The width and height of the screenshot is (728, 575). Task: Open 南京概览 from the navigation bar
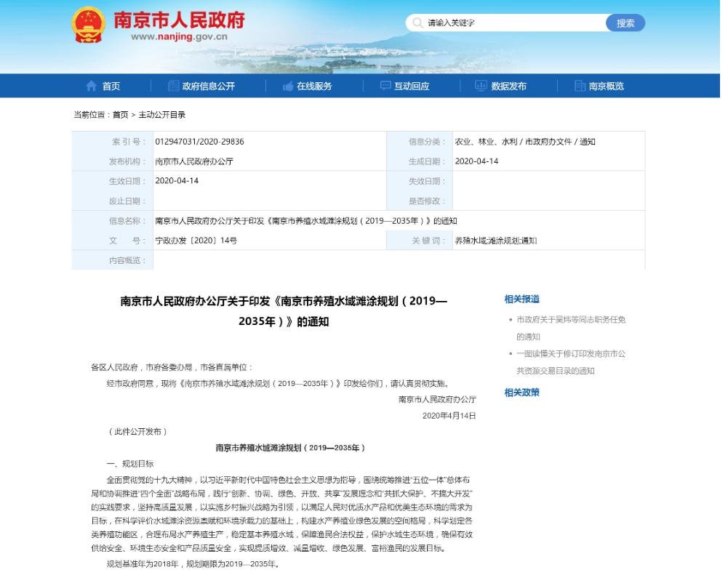(x=607, y=86)
